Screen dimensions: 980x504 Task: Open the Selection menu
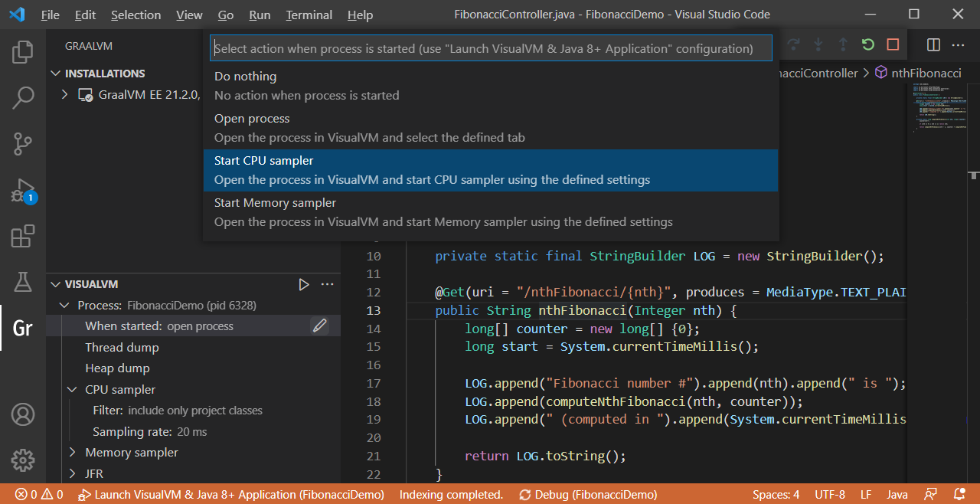point(136,15)
